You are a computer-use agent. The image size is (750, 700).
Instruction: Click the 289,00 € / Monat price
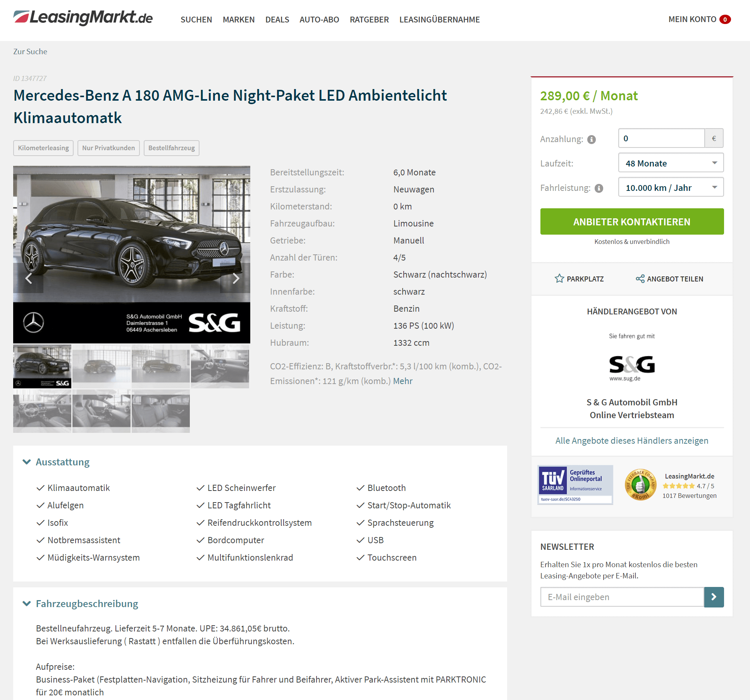coord(589,96)
